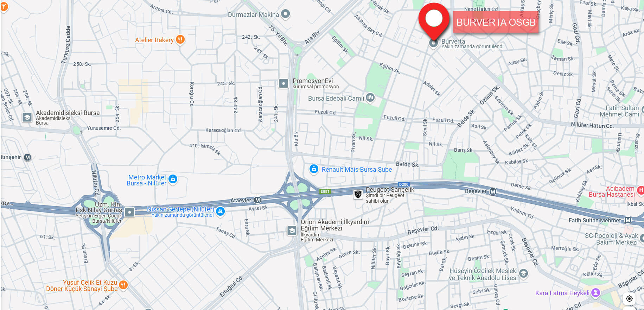Screen dimensions: 644x310
Task: Open the BURVERTA OSGB red label
Action: pyautogui.click(x=496, y=22)
